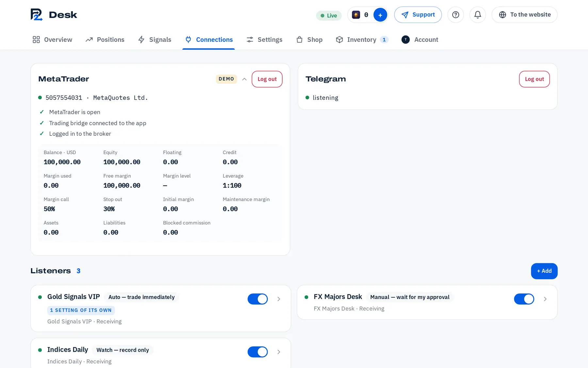This screenshot has width=588, height=368.
Task: Open notifications bell
Action: (478, 15)
